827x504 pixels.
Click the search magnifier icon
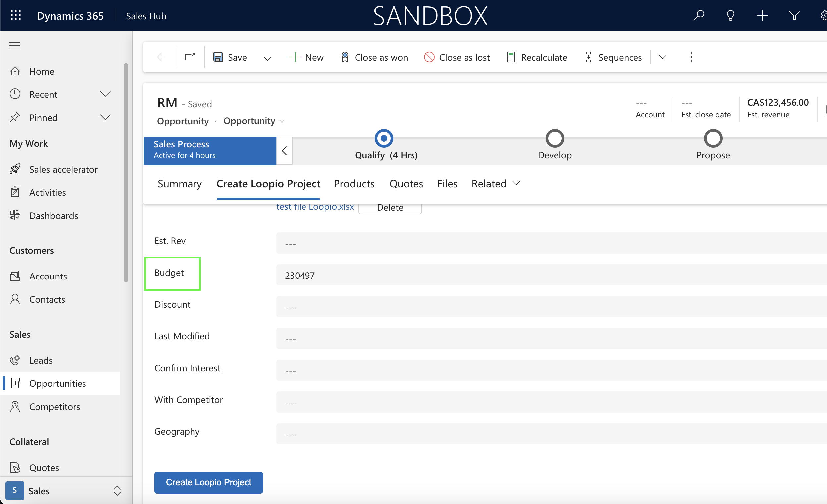699,16
